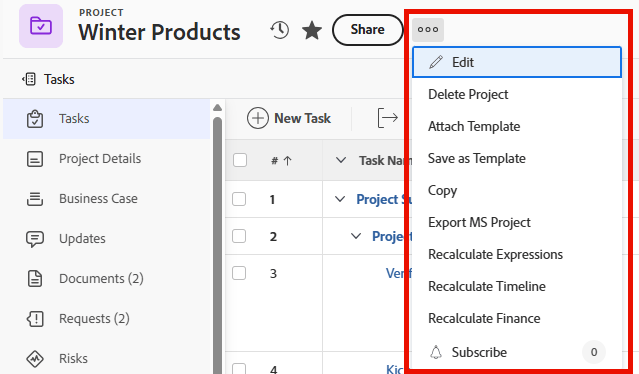Click the bell icon beside Subscribe
Screen dimensions: 639x374
click(x=436, y=352)
